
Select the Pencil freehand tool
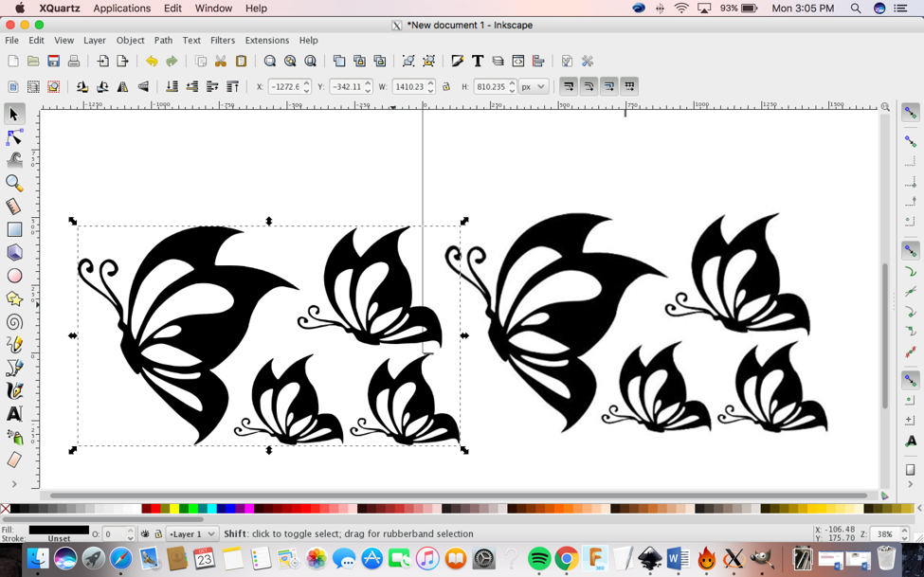(14, 344)
